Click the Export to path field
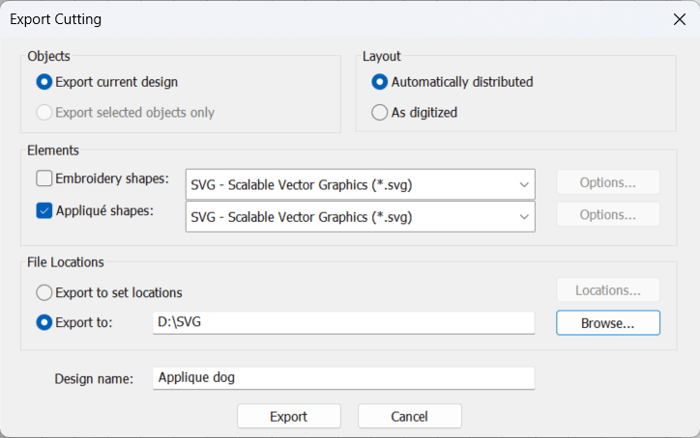Viewport: 700px width, 438px height. pos(343,323)
